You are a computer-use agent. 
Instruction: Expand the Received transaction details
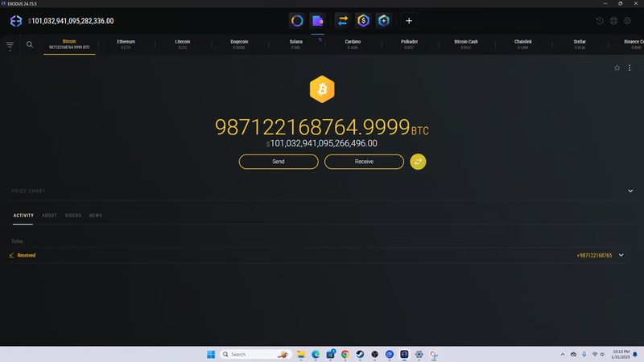pyautogui.click(x=621, y=255)
